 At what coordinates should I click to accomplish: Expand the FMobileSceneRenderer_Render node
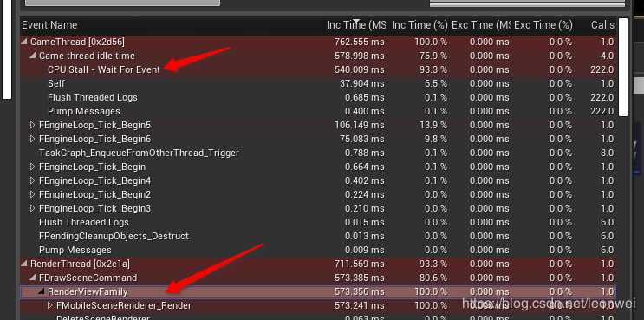pyautogui.click(x=50, y=305)
